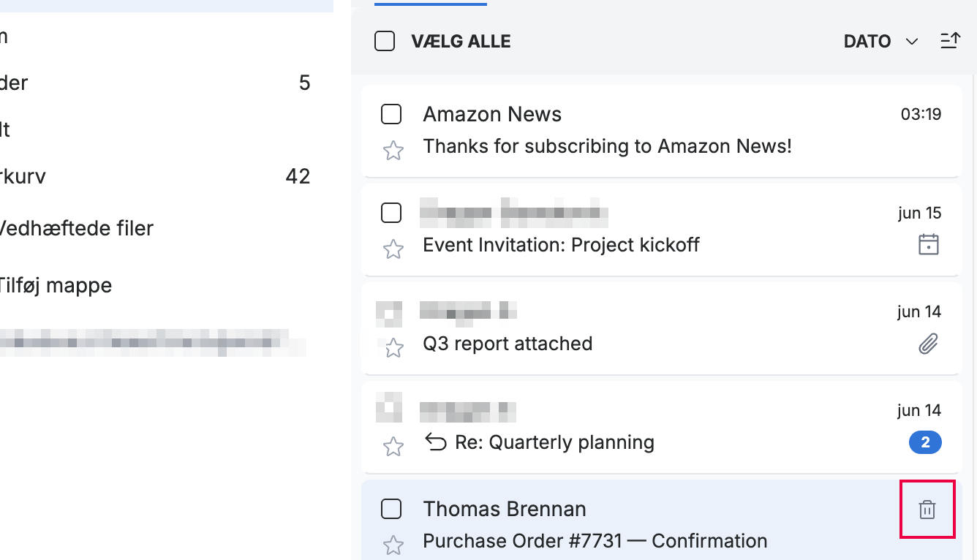
Task: Select checkbox for Event Invitation email
Action: click(x=391, y=213)
